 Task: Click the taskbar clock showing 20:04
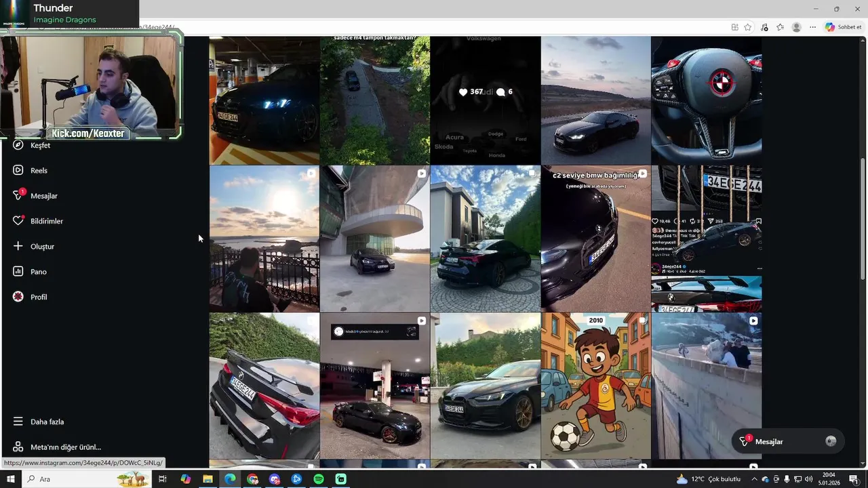pyautogui.click(x=829, y=479)
